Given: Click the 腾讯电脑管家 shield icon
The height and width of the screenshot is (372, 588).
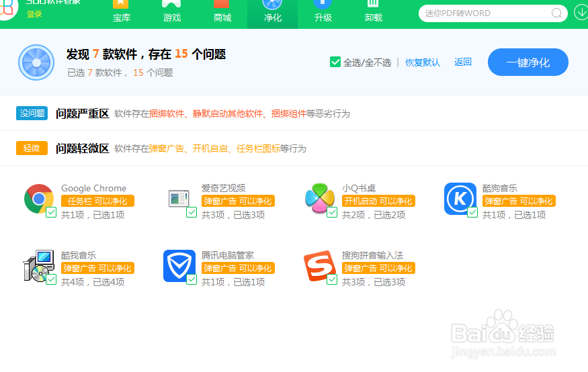Looking at the screenshot, I should [x=179, y=266].
